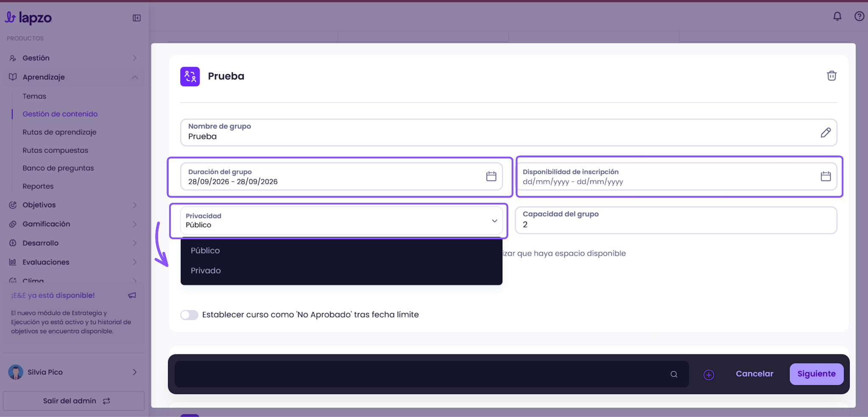
Task: Expand the Desarrollo section
Action: tap(74, 243)
